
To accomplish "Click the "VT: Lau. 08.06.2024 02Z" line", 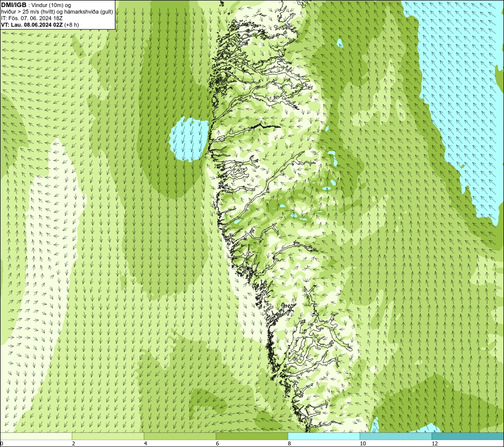I will 32,25.
